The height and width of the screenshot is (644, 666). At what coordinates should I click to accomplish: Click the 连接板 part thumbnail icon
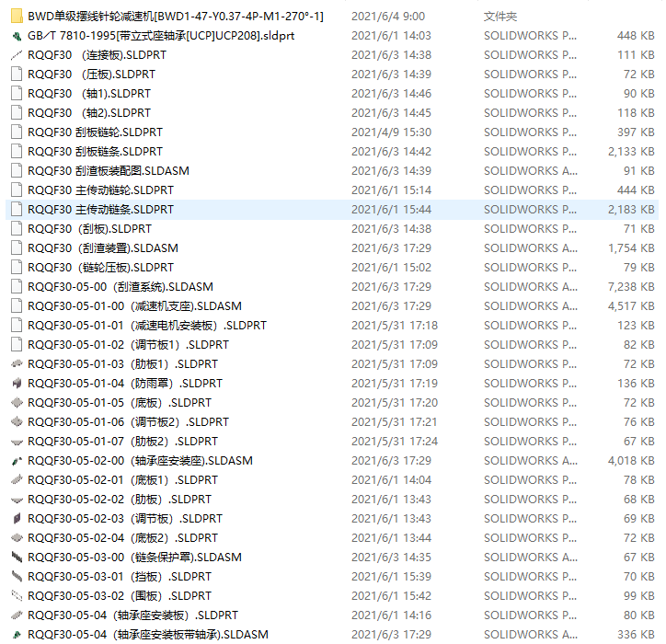coord(17,55)
